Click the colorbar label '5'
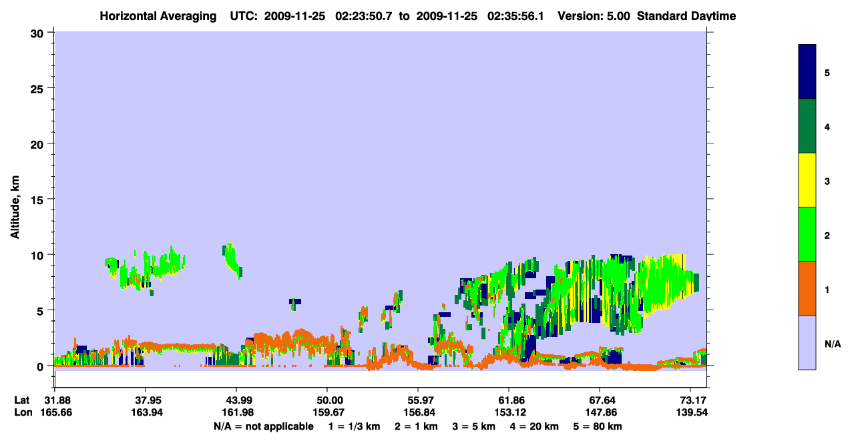Viewport: 868px width, 445px height. [x=827, y=72]
